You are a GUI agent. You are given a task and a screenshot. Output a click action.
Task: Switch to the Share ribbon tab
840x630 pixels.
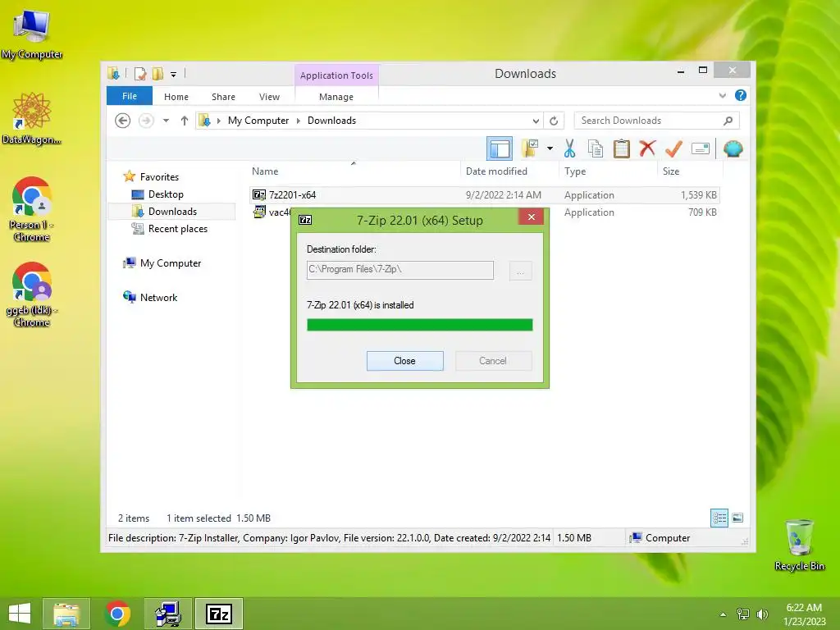(x=223, y=97)
